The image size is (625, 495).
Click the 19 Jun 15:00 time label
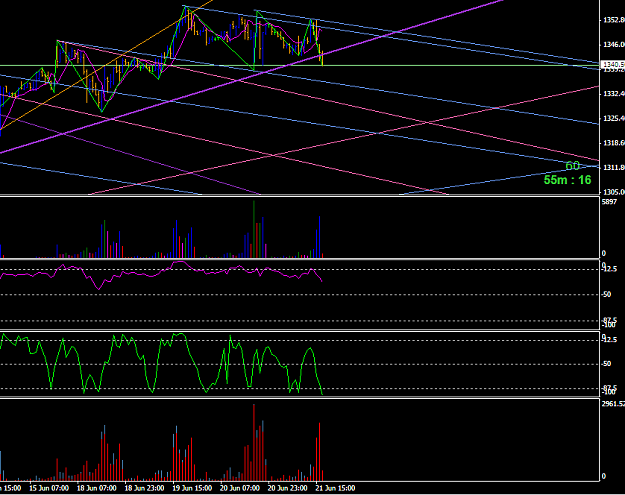pos(192,488)
